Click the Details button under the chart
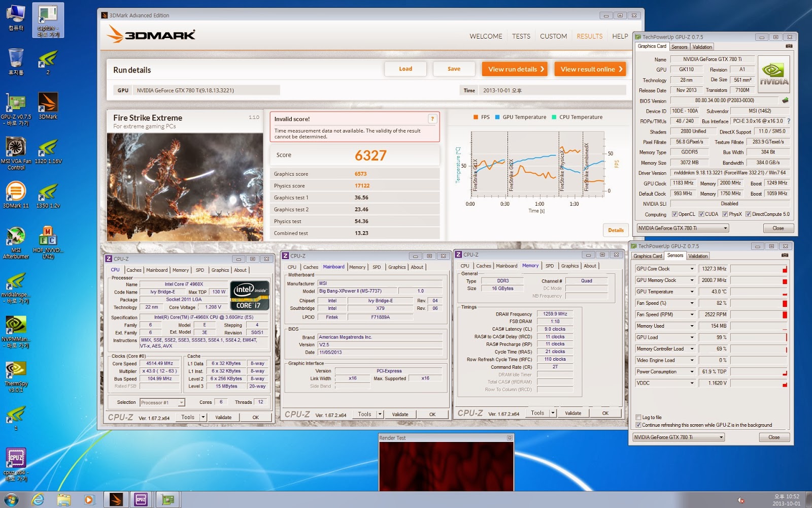 tap(616, 230)
